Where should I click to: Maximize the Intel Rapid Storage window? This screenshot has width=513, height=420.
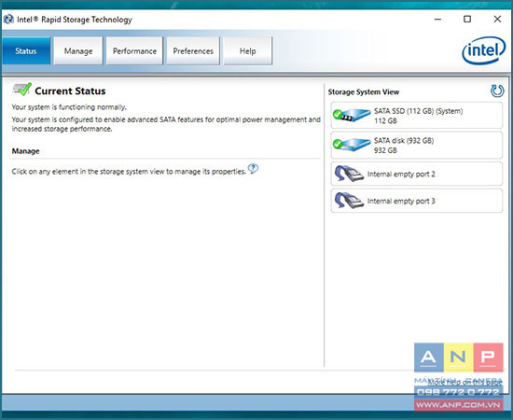point(467,20)
